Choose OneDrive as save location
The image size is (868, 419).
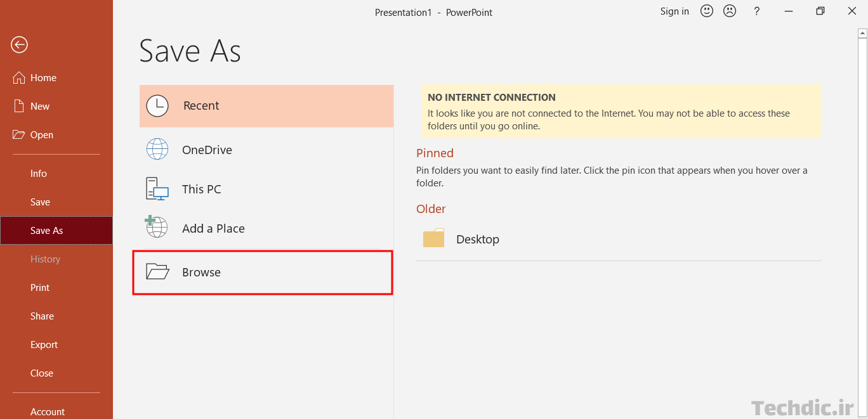[x=266, y=150]
